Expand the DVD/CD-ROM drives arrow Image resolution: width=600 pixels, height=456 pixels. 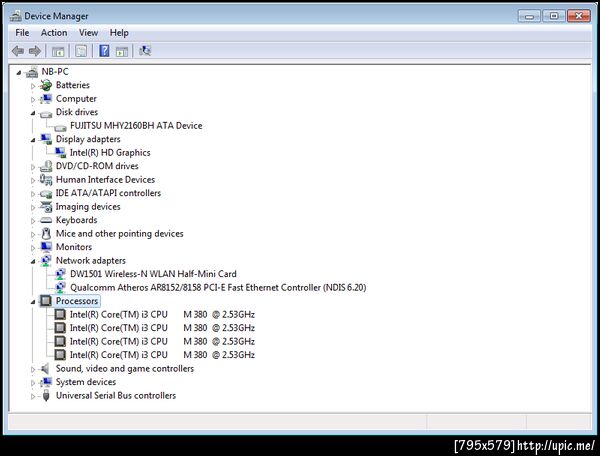tap(33, 167)
